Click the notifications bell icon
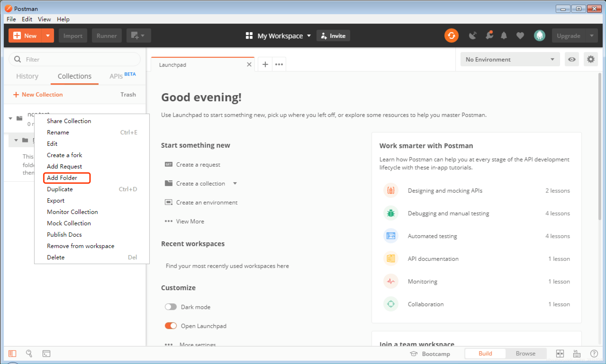Viewport: 606px width, 364px height. (504, 36)
